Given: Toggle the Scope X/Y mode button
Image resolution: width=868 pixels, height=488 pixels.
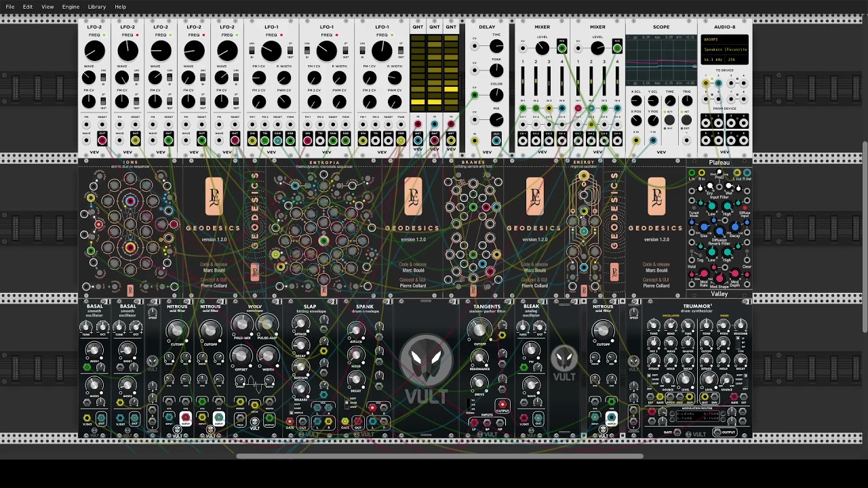Looking at the screenshot, I should pos(670,120).
